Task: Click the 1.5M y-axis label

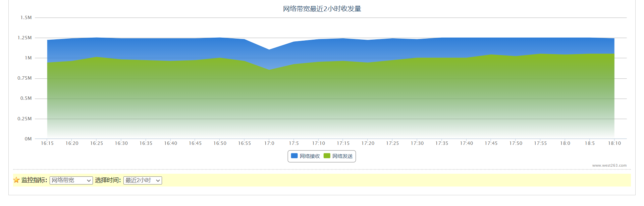Action: [x=26, y=17]
